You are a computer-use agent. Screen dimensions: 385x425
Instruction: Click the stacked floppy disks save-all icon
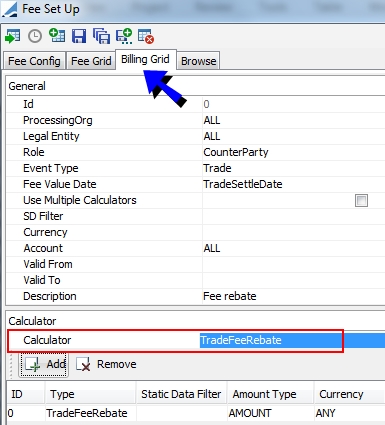[101, 36]
